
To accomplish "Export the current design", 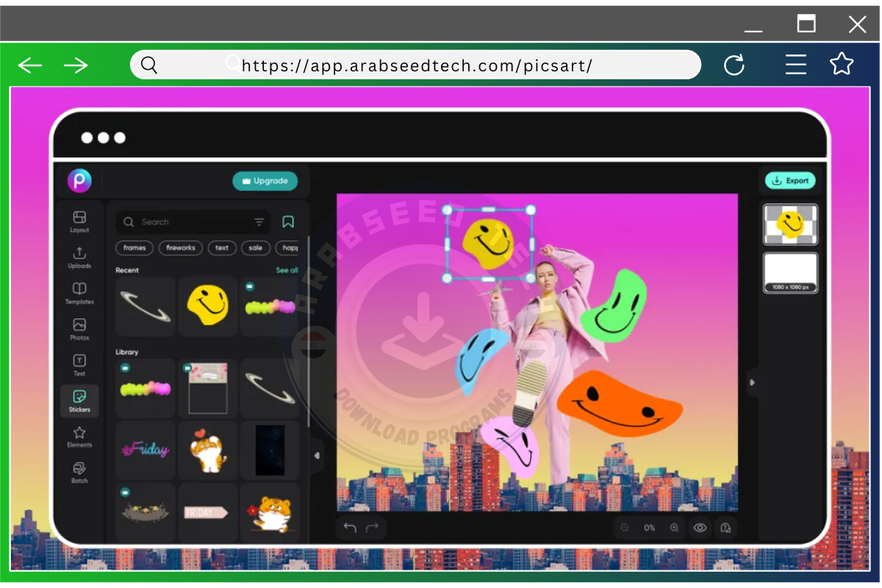I will pyautogui.click(x=790, y=180).
